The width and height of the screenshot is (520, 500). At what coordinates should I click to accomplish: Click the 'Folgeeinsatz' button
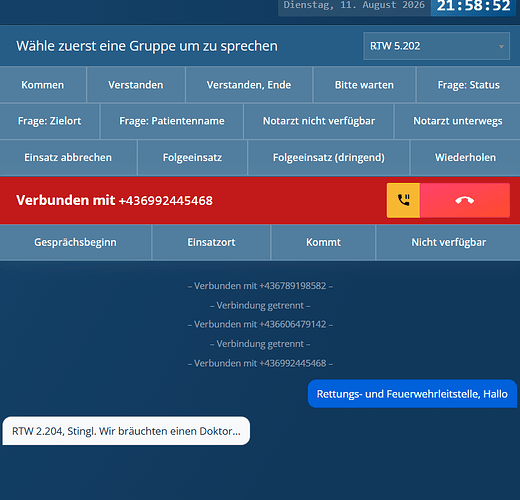tap(192, 157)
